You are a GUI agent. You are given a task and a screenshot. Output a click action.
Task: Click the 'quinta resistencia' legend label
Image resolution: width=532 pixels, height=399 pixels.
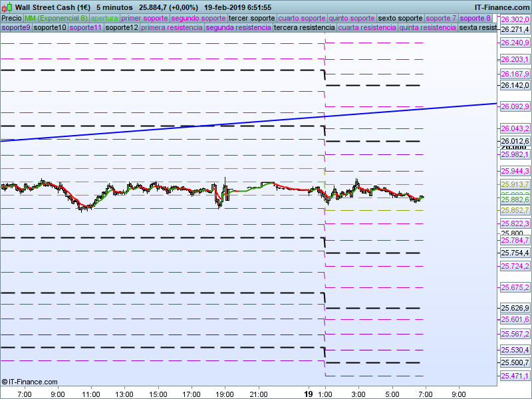point(427,28)
